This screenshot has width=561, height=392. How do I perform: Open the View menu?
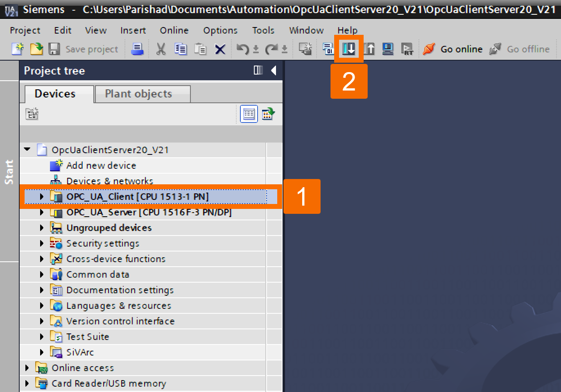[x=96, y=30]
